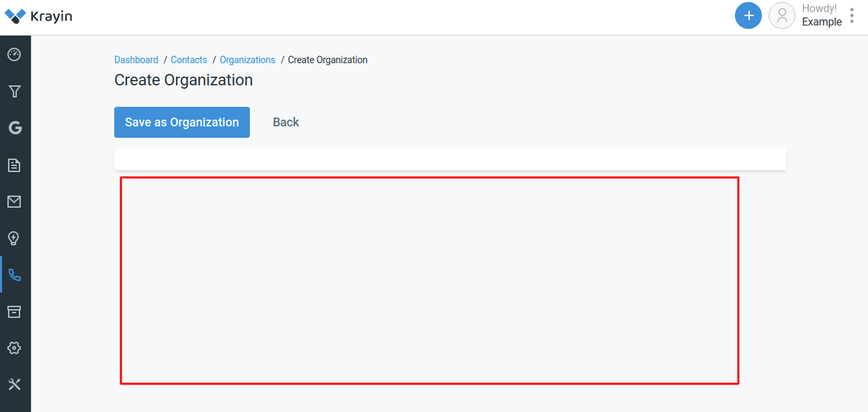
Task: Select the Leads funnel icon
Action: 15,91
